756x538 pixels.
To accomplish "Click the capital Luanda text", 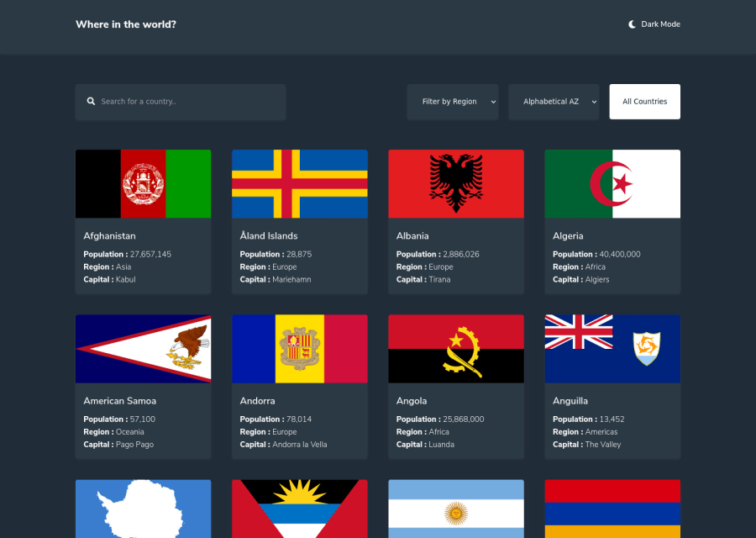I will coord(441,445).
